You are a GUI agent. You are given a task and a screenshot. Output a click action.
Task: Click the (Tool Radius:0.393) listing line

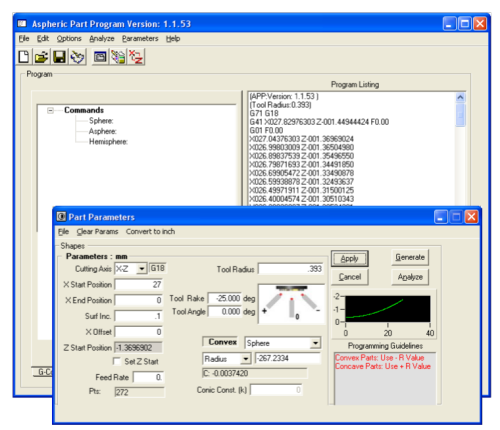[280, 105]
